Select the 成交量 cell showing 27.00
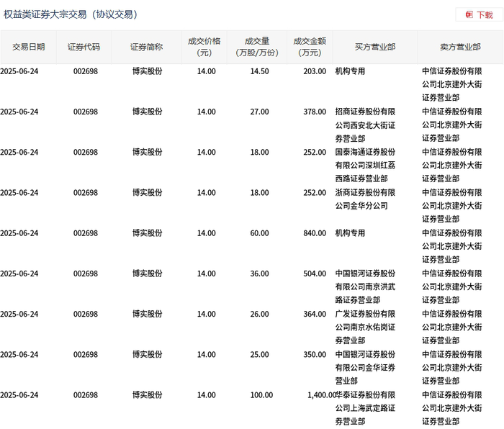 259,112
